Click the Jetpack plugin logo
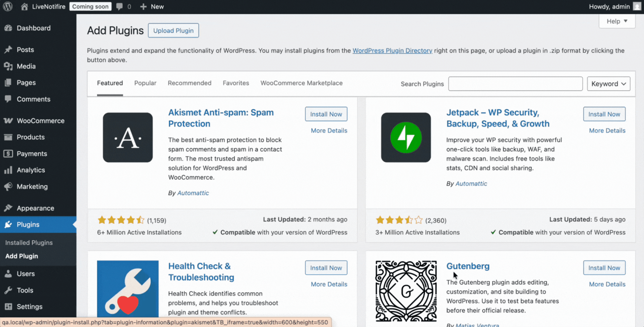 pyautogui.click(x=406, y=137)
